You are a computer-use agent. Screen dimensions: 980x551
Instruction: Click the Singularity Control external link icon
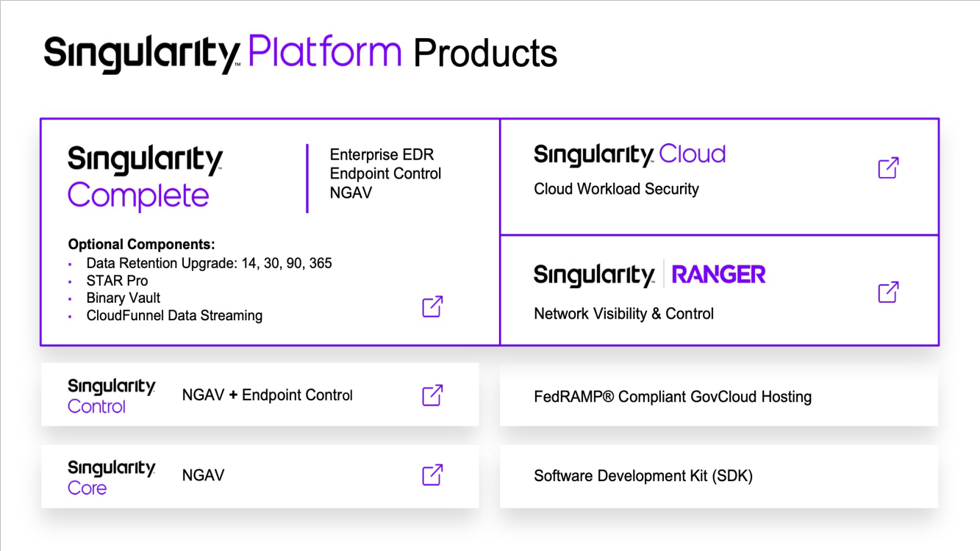pos(432,395)
